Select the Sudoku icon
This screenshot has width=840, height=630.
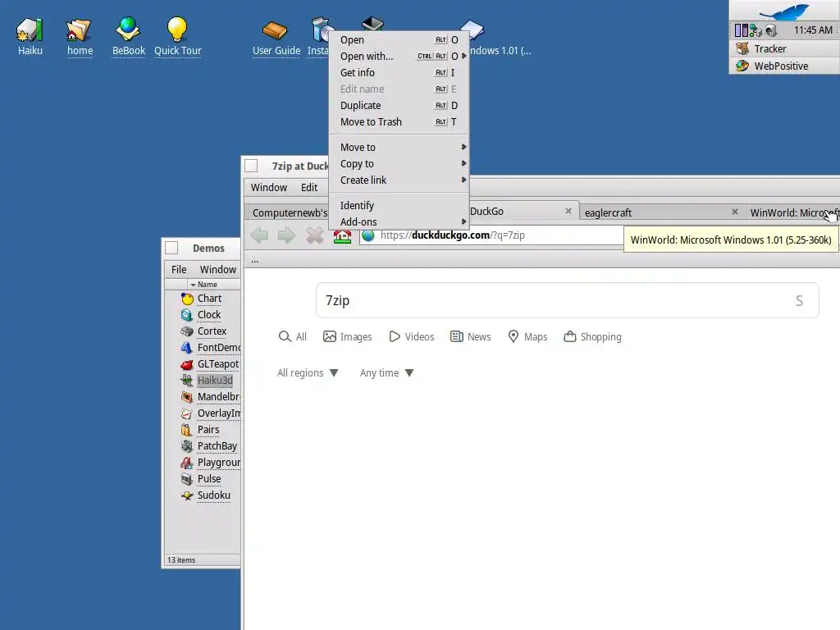coord(187,495)
